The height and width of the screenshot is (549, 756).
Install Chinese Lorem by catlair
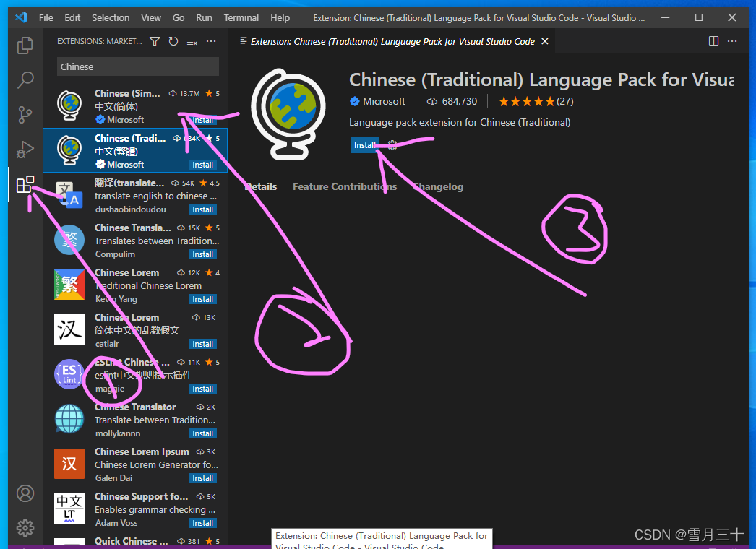(202, 344)
